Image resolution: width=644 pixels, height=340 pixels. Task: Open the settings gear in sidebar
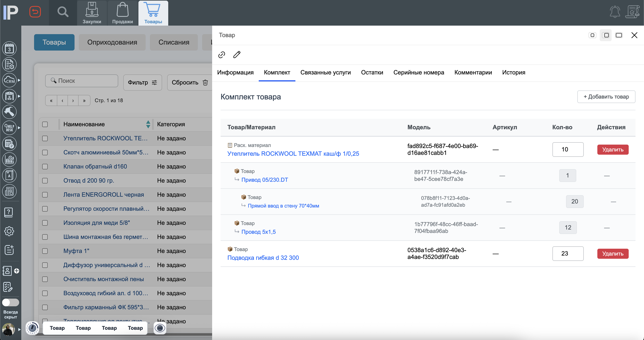tap(9, 231)
